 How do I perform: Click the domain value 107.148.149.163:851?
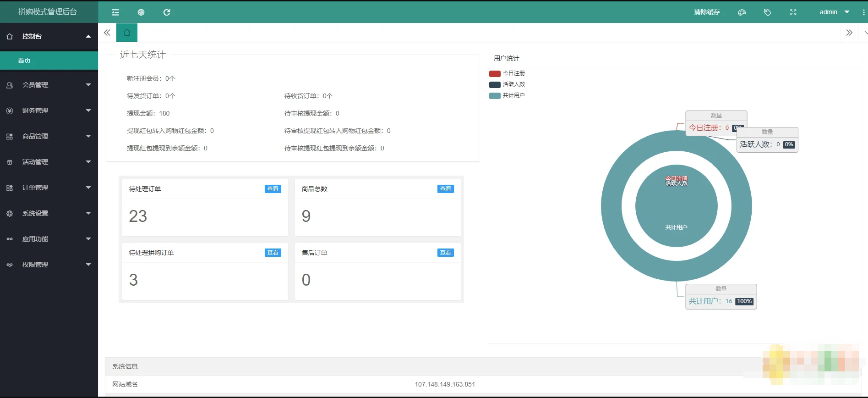(445, 384)
